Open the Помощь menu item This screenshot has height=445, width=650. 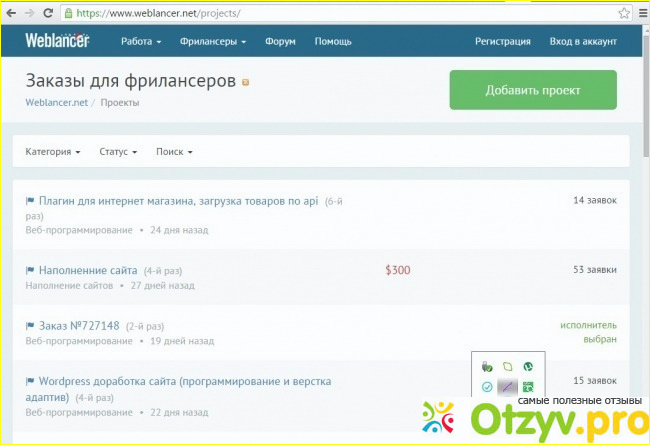pyautogui.click(x=333, y=42)
